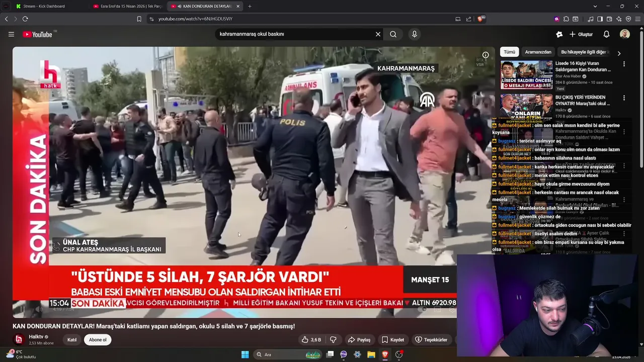This screenshot has width=644, height=362.
Task: Click the Paylaş share button
Action: pyautogui.click(x=359, y=340)
